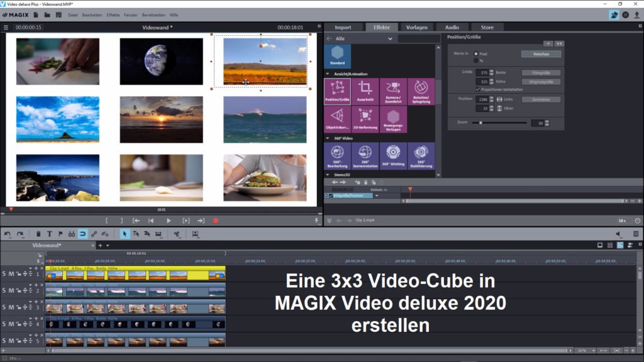This screenshot has width=644, height=362.
Task: Set a marker with flag icon
Action: pos(60,234)
